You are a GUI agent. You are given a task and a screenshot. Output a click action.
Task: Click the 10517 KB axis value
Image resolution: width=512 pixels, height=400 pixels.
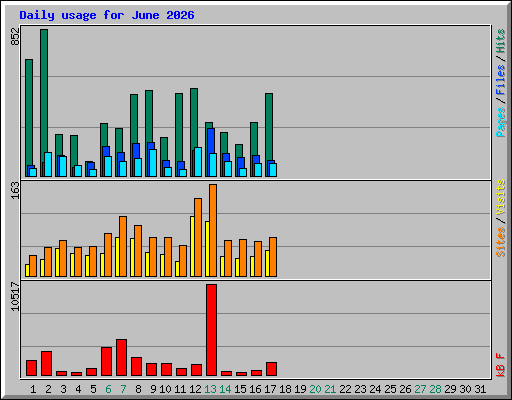pyautogui.click(x=15, y=297)
